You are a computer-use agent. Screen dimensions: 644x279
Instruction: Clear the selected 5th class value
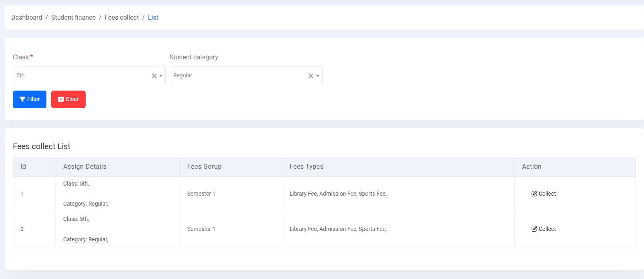coord(154,76)
